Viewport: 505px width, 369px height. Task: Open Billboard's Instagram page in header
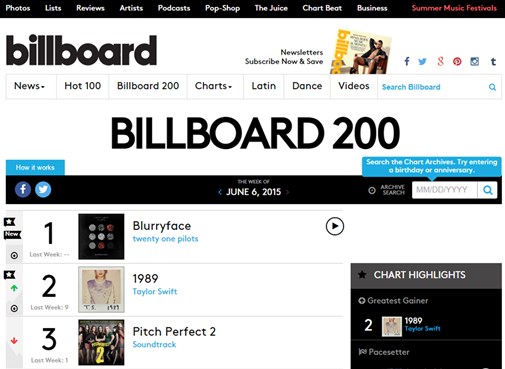pyautogui.click(x=475, y=61)
